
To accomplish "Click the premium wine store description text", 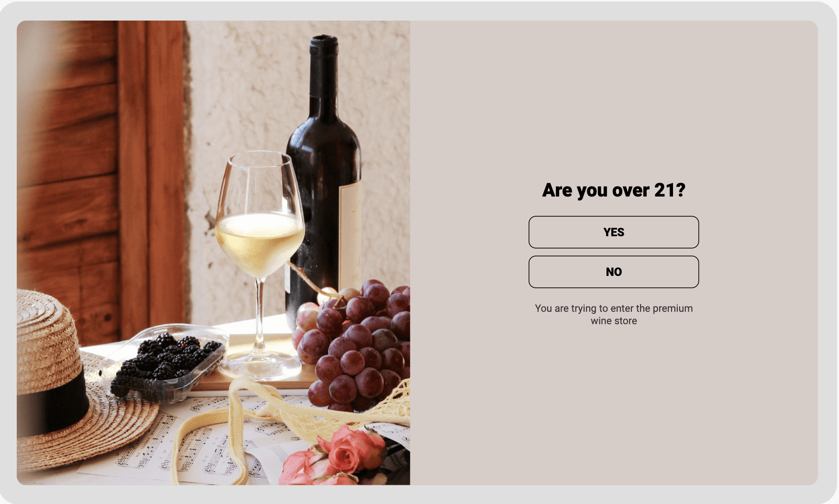I will [614, 314].
